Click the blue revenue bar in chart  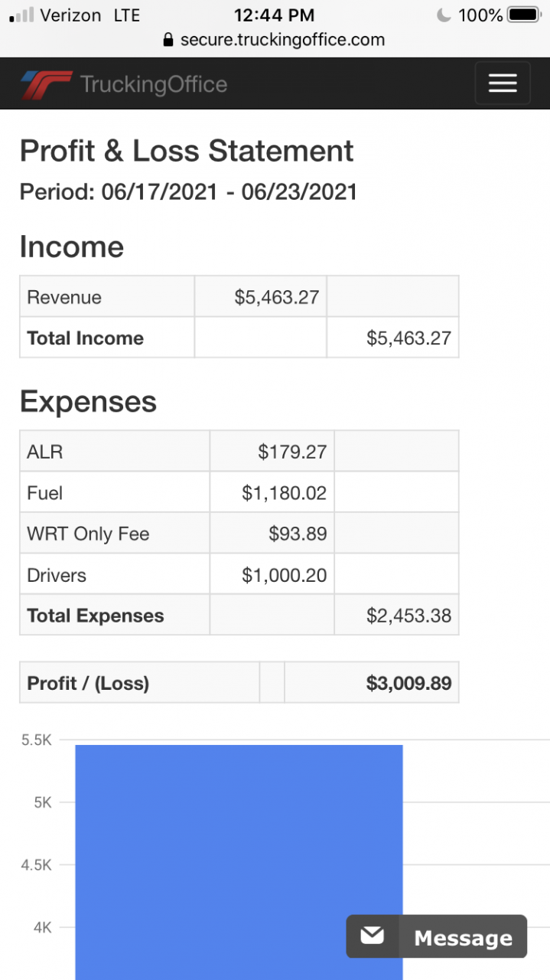239,857
